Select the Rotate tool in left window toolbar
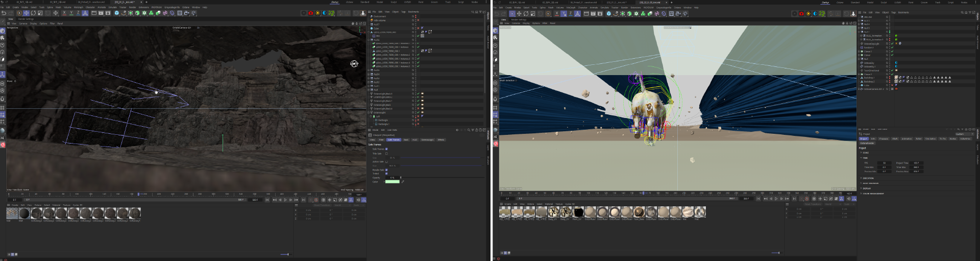 click(x=33, y=13)
